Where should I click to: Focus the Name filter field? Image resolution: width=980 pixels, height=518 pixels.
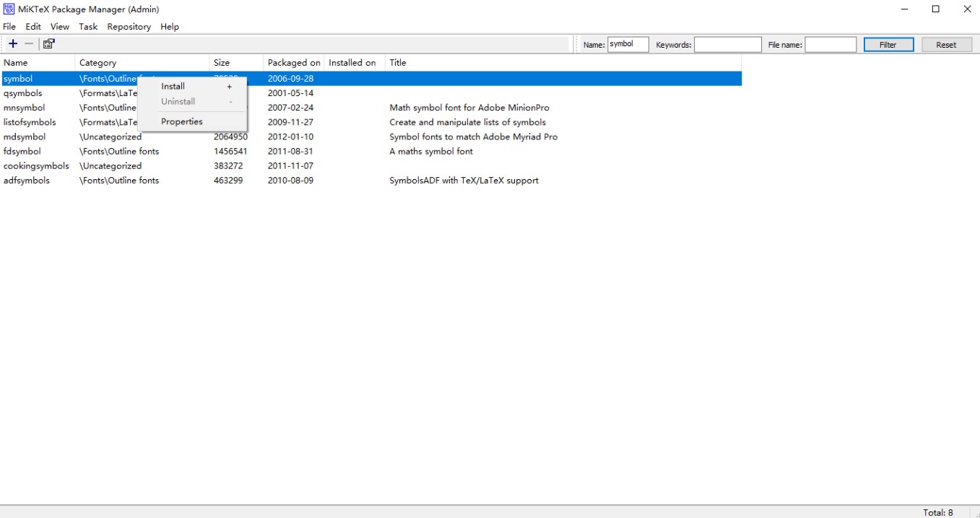[x=628, y=45]
